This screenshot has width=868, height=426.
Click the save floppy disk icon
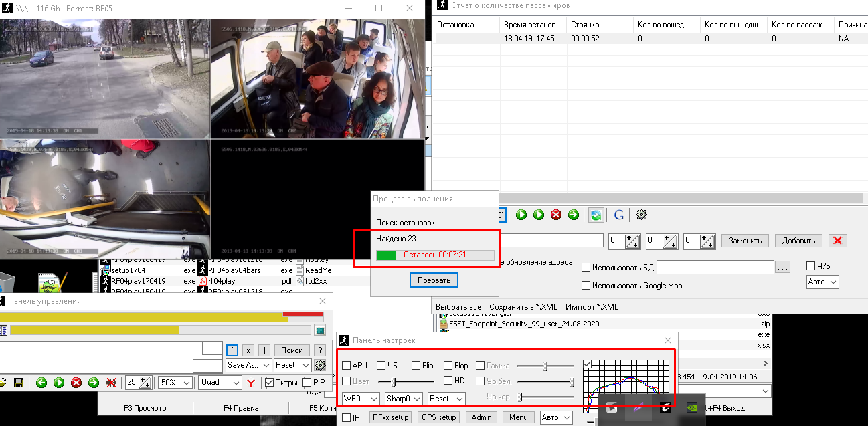tap(19, 383)
